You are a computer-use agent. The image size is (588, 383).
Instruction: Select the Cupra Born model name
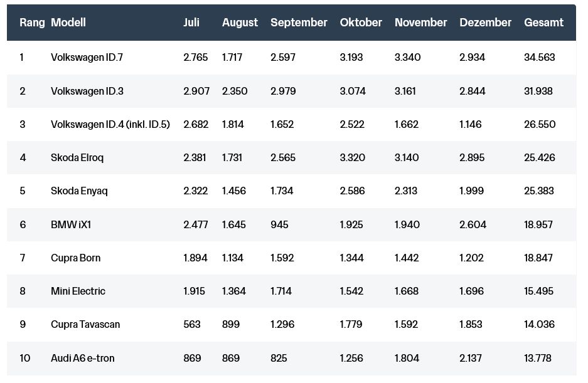click(75, 258)
